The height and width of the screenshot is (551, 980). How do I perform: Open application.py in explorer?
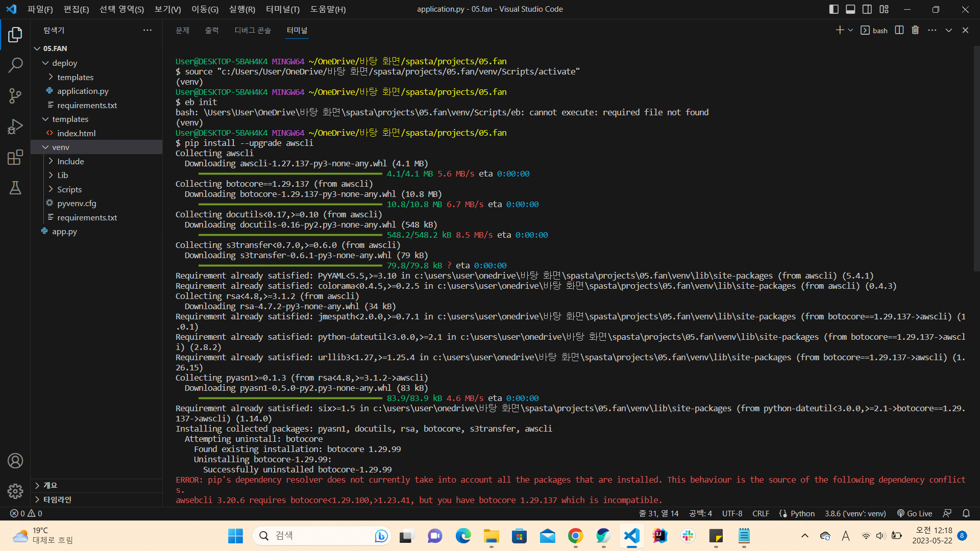[97, 91]
